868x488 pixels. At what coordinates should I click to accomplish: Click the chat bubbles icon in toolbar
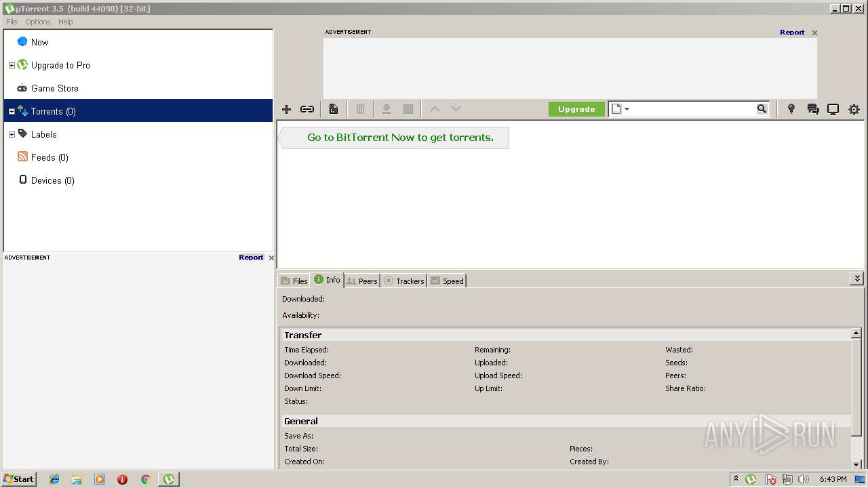[x=813, y=109]
